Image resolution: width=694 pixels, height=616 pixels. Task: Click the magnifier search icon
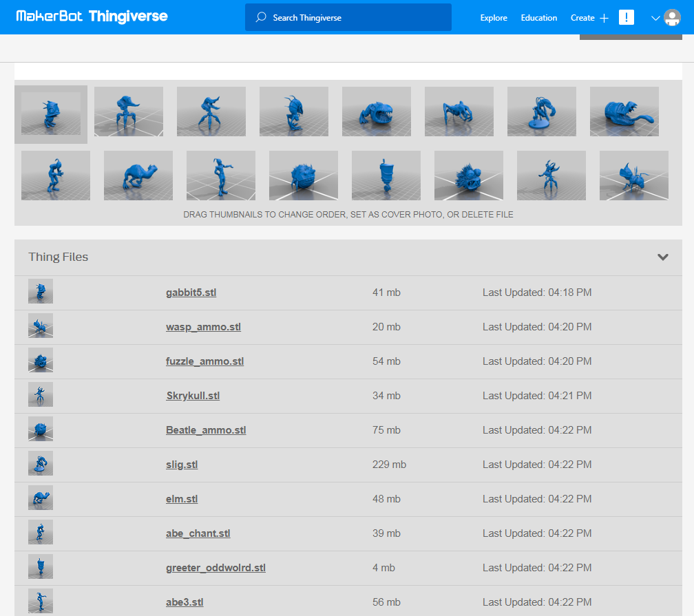click(261, 17)
